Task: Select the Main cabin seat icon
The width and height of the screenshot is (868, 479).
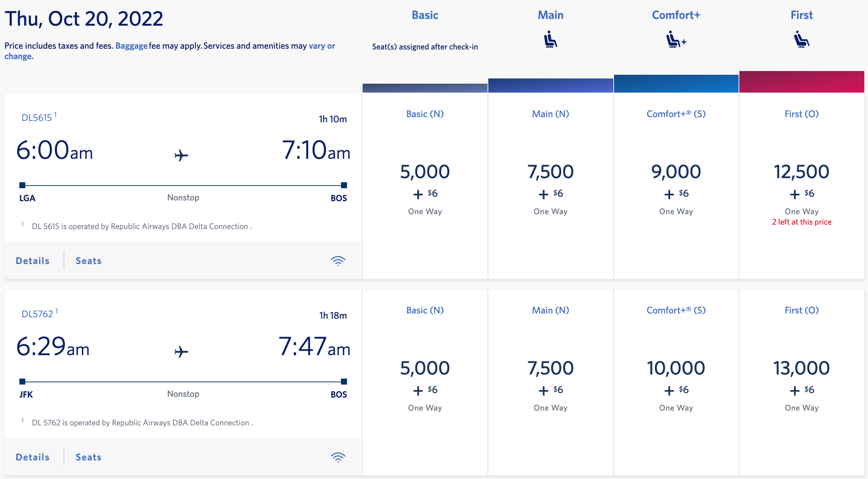Action: pyautogui.click(x=550, y=39)
